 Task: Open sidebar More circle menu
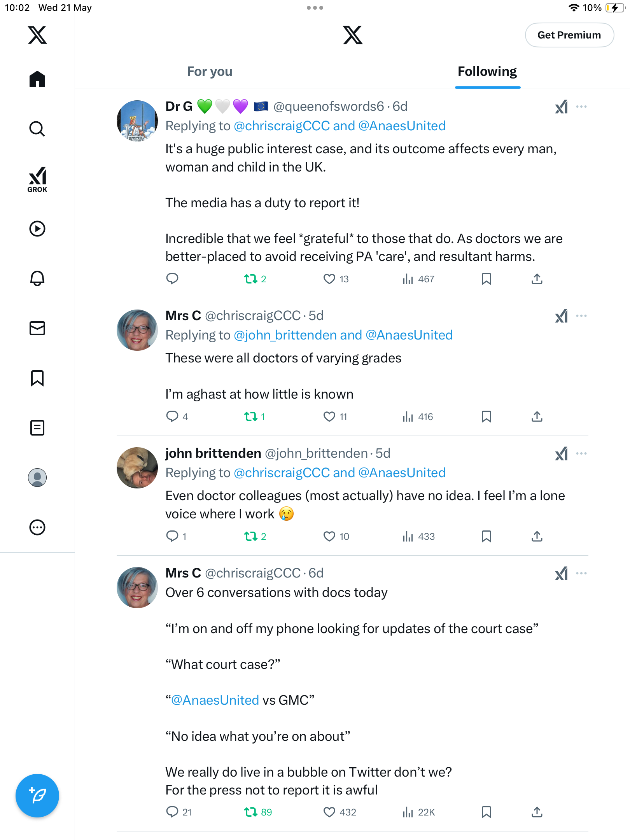pos(37,527)
